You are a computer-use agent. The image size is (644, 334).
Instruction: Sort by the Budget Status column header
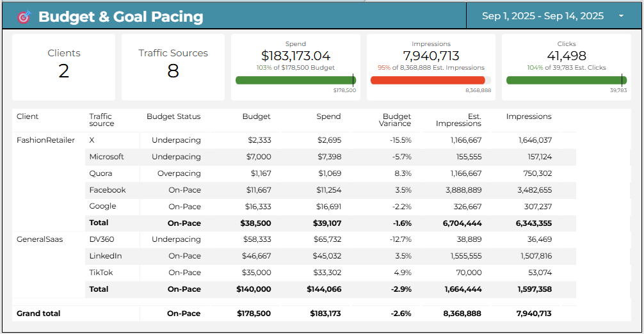[x=173, y=116]
